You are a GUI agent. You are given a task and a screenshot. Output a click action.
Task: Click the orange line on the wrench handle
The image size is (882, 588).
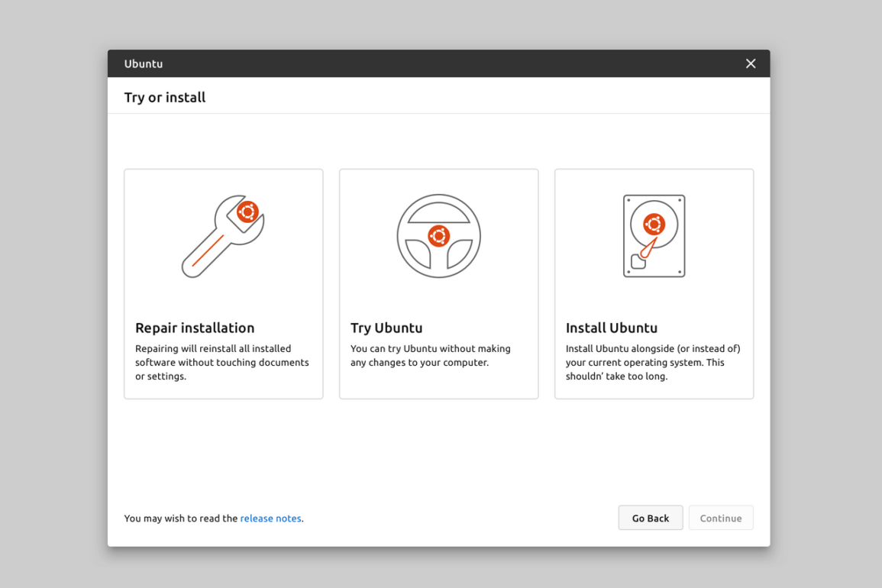[x=207, y=251]
